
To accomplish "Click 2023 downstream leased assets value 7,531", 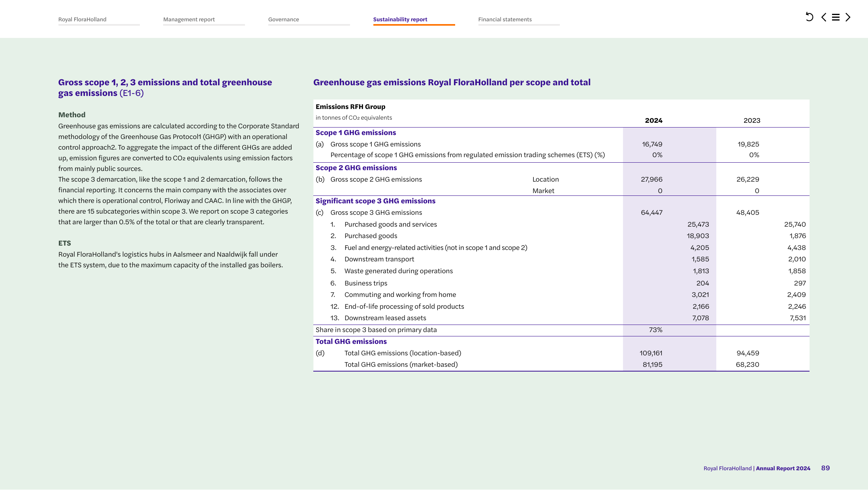I will click(x=797, y=318).
